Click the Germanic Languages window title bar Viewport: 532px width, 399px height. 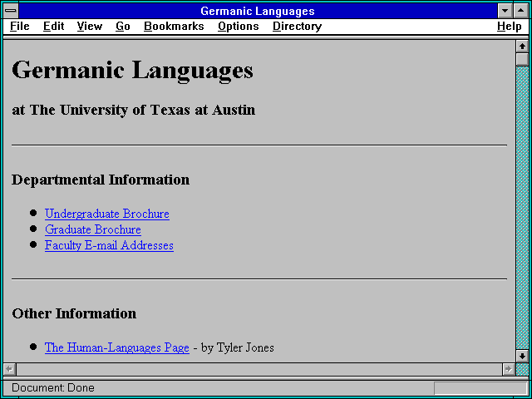point(258,11)
